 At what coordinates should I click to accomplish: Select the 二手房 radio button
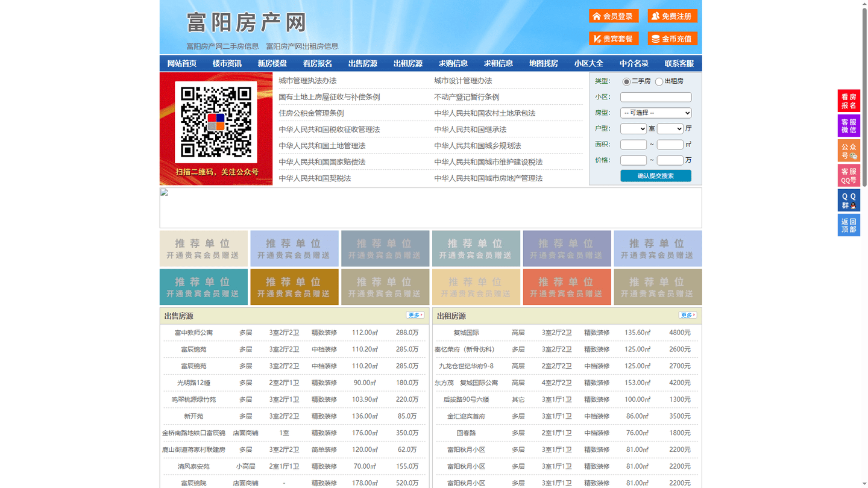click(626, 81)
